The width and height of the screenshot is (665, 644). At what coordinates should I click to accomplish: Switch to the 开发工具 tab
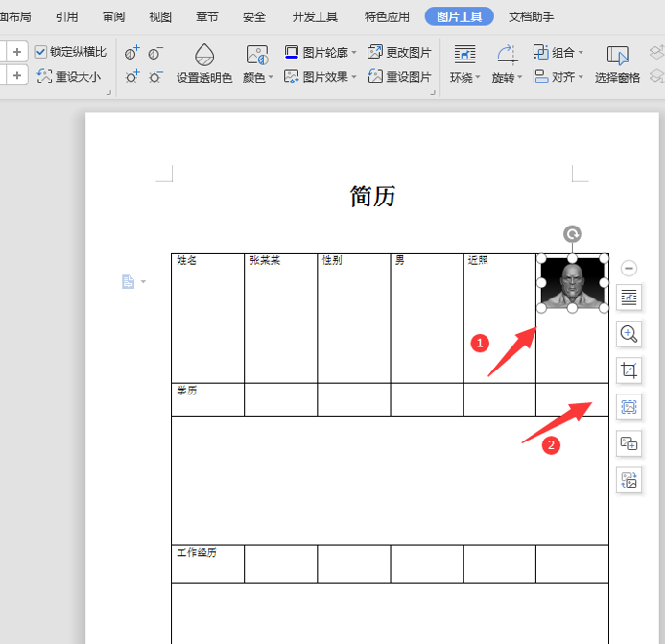click(315, 17)
